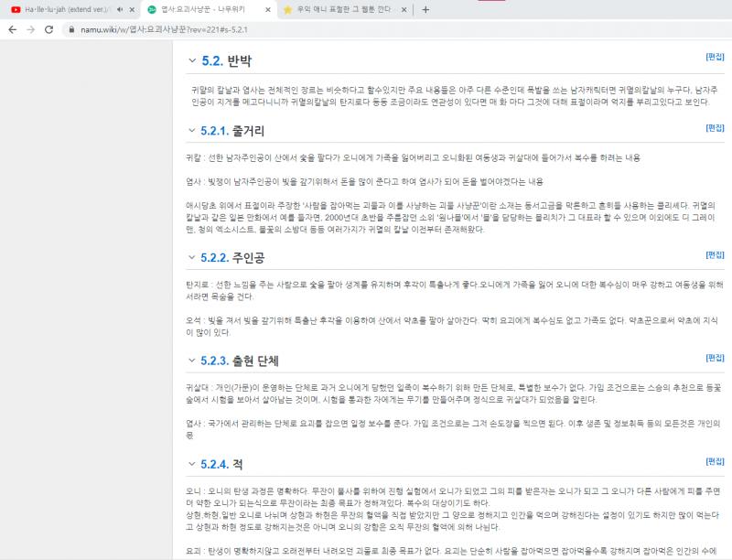Open the 5.2.1. section number link
732x560 pixels.
tap(214, 131)
